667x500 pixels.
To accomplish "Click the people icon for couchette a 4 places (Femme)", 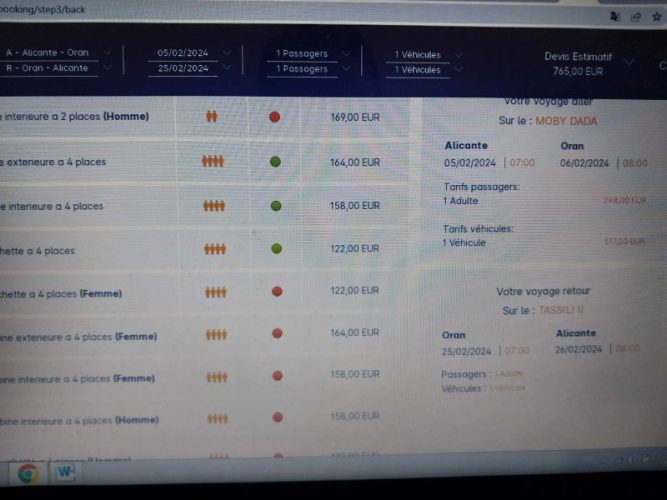I will pos(216,292).
